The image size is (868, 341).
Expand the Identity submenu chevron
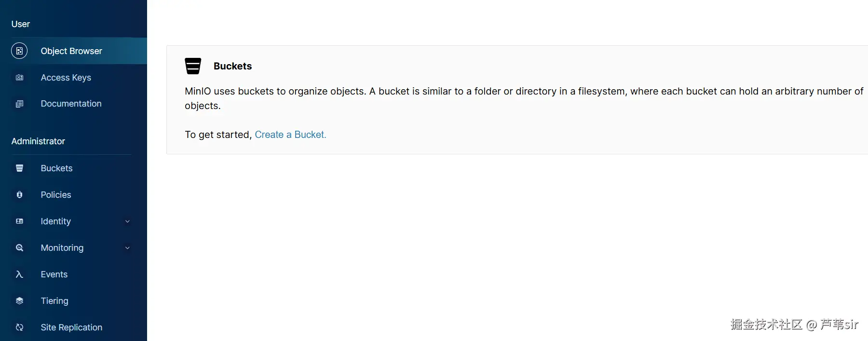[127, 221]
